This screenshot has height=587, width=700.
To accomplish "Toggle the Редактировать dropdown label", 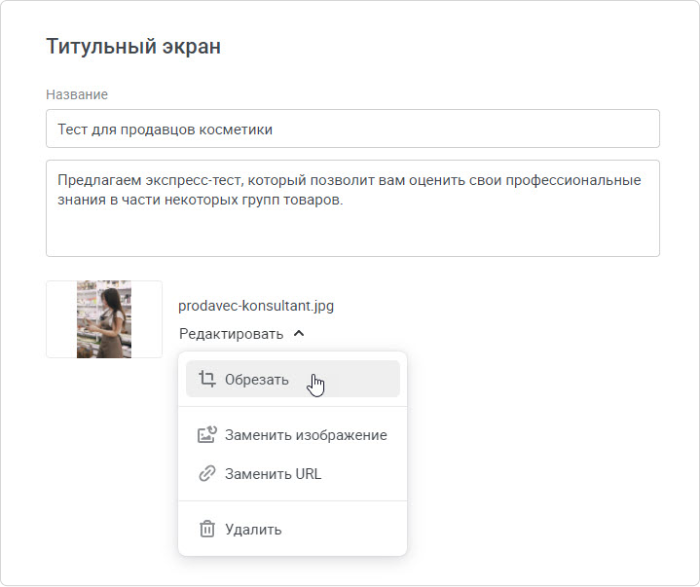I will coord(231,334).
